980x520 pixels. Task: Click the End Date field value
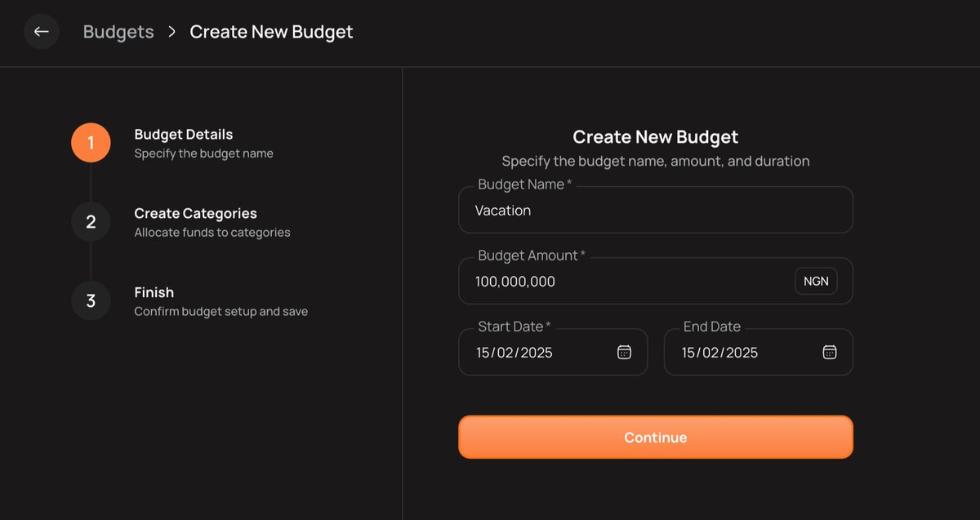point(720,353)
